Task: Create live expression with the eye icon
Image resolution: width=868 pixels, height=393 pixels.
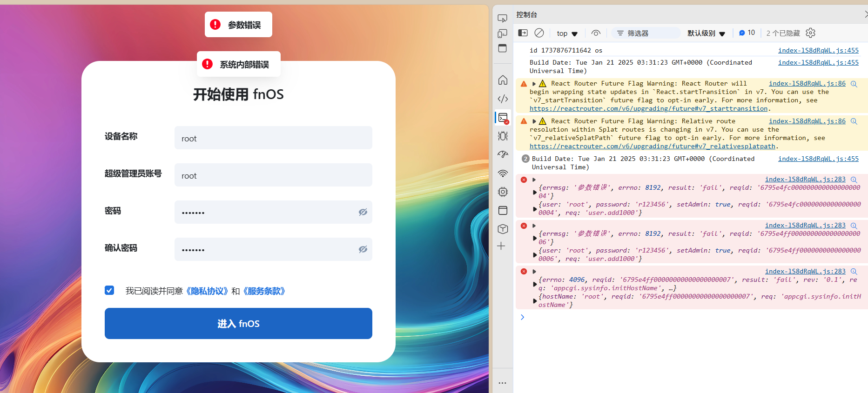Action: tap(596, 33)
